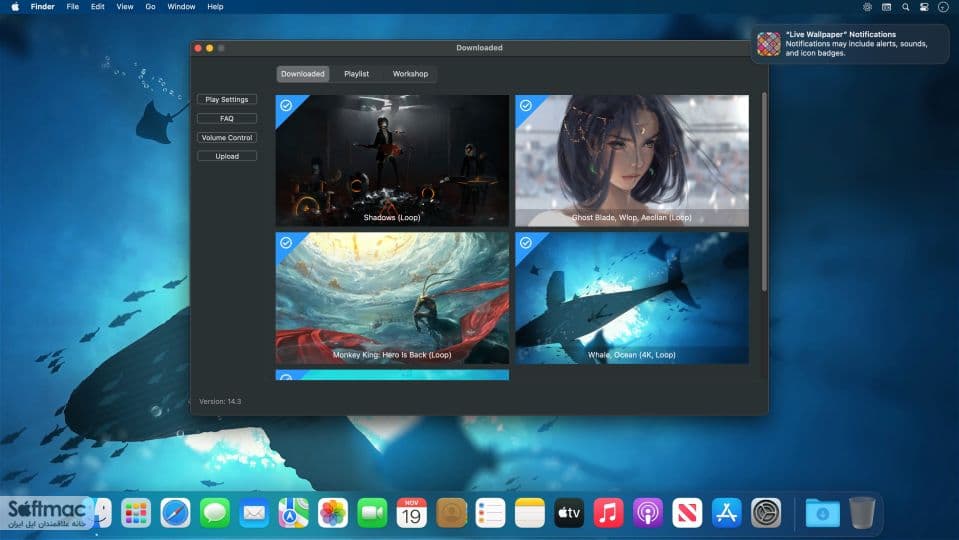Click the Live Wallpaper menu bar icon
Screen dimensions: 959x540
click(x=867, y=7)
